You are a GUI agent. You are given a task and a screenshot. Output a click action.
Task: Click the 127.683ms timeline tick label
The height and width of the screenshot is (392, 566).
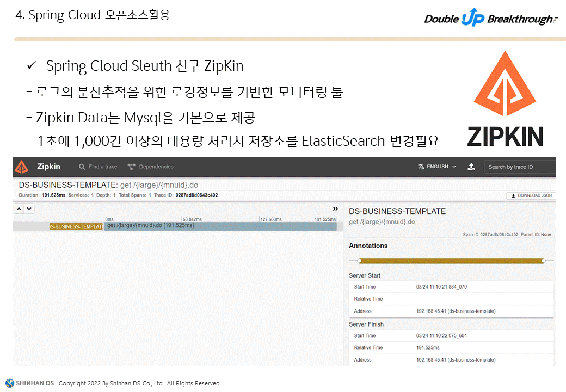click(x=270, y=219)
